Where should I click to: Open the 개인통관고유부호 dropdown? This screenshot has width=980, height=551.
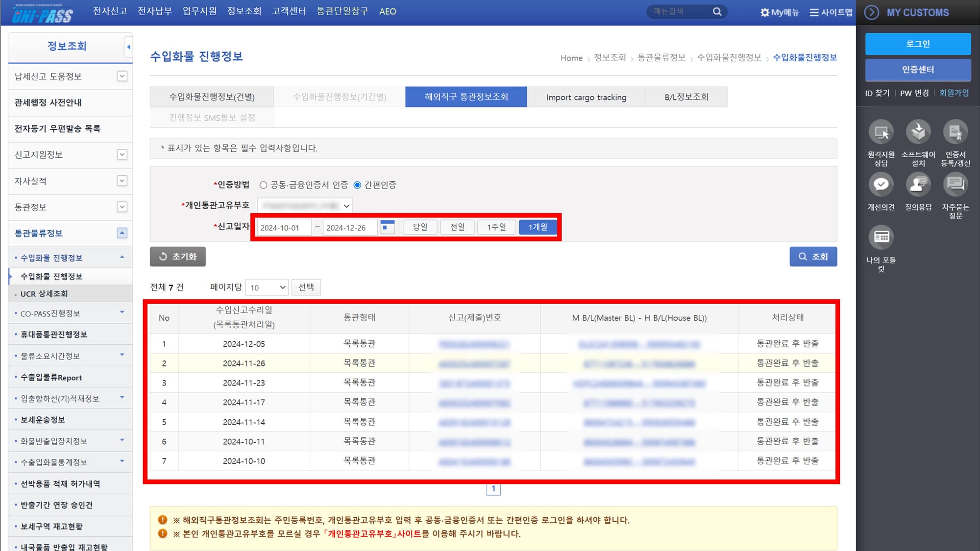pos(304,206)
